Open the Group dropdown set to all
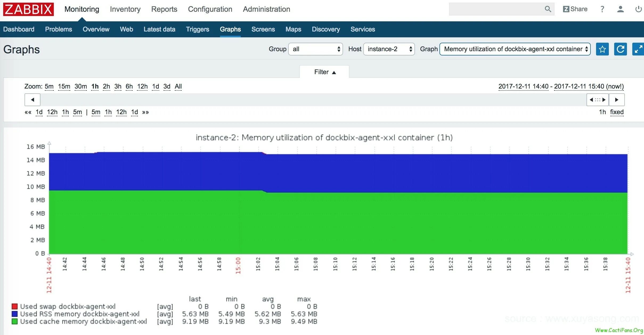Screen dimensions: 644x335 click(316, 49)
